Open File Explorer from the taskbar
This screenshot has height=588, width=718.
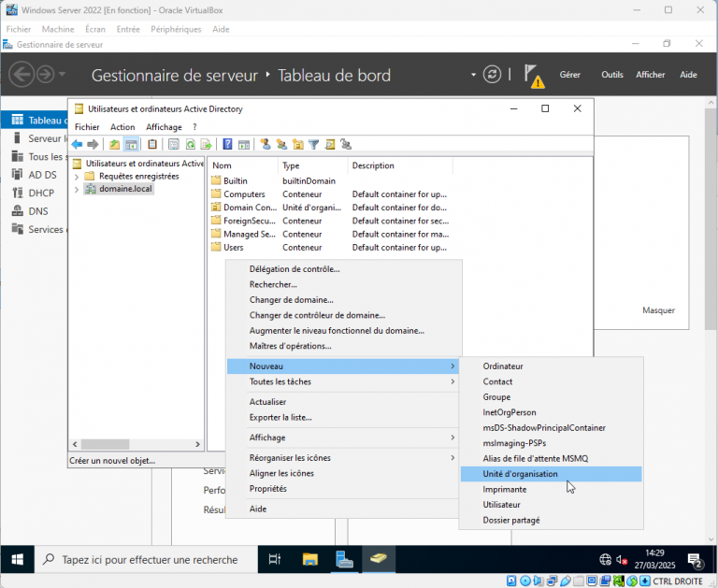(x=310, y=560)
